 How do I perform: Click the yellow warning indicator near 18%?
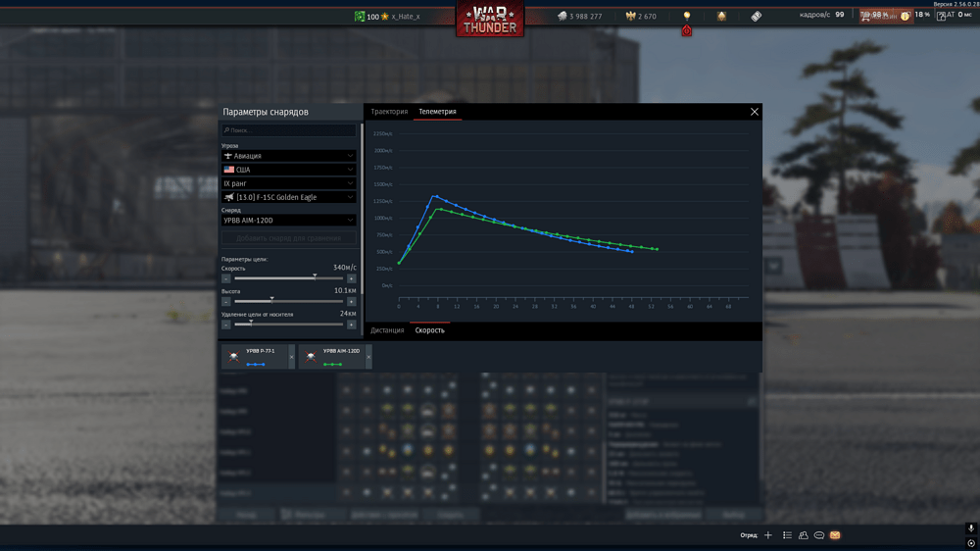point(905,17)
